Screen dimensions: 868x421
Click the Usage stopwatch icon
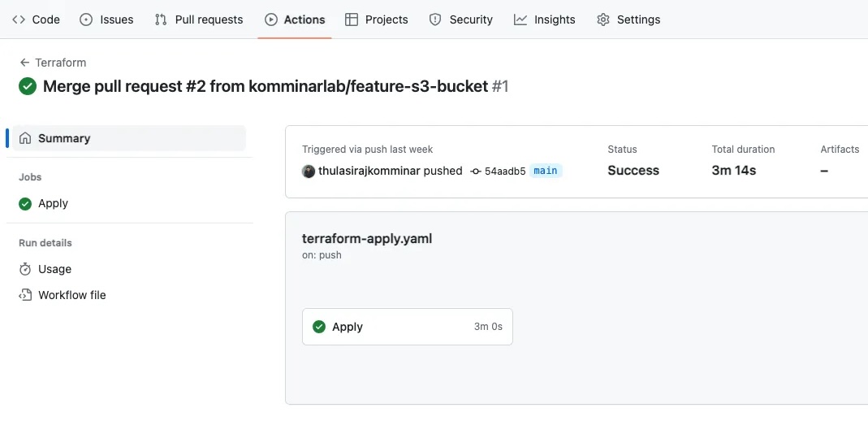[25, 269]
